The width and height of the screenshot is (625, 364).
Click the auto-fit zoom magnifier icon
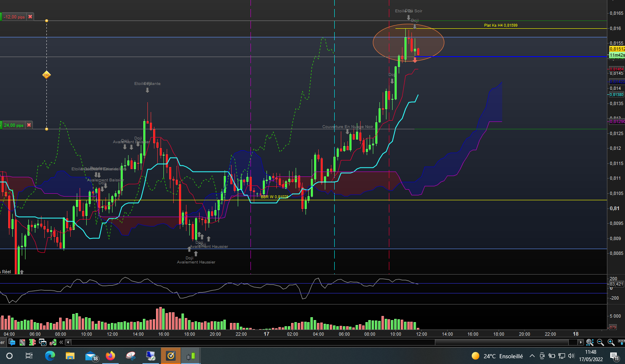click(x=590, y=342)
